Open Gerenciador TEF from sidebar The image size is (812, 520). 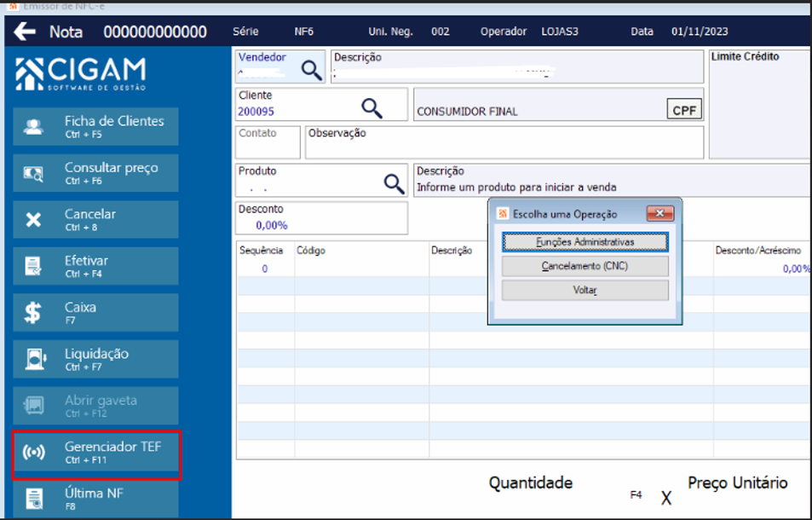(95, 452)
